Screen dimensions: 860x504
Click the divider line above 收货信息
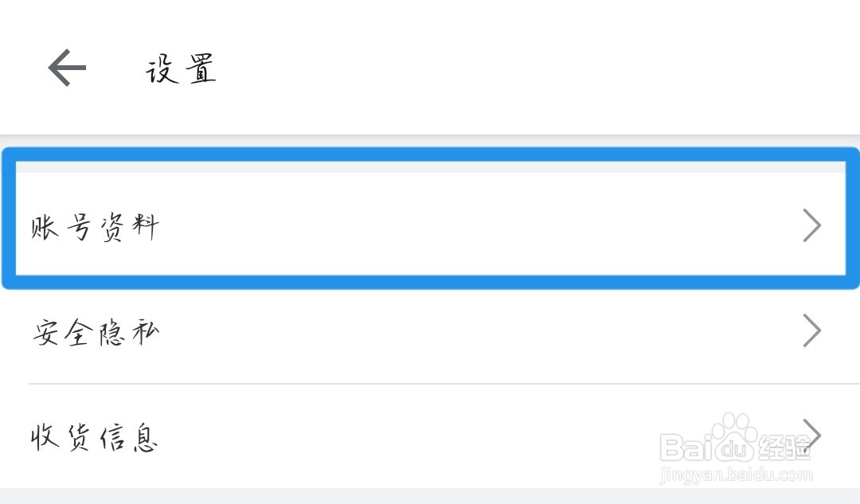click(x=430, y=384)
